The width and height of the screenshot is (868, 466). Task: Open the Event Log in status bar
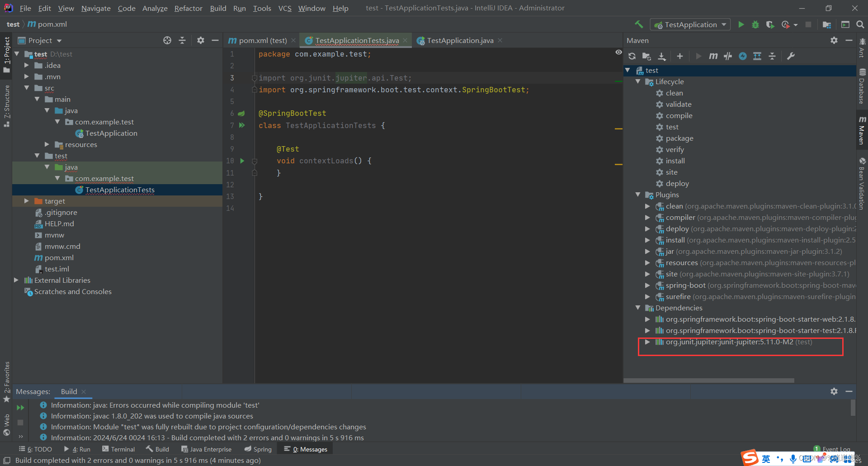(x=832, y=449)
